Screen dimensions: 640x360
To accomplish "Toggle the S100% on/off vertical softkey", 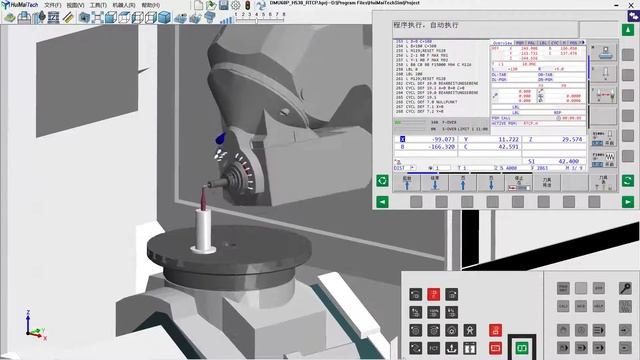I will (x=604, y=138).
